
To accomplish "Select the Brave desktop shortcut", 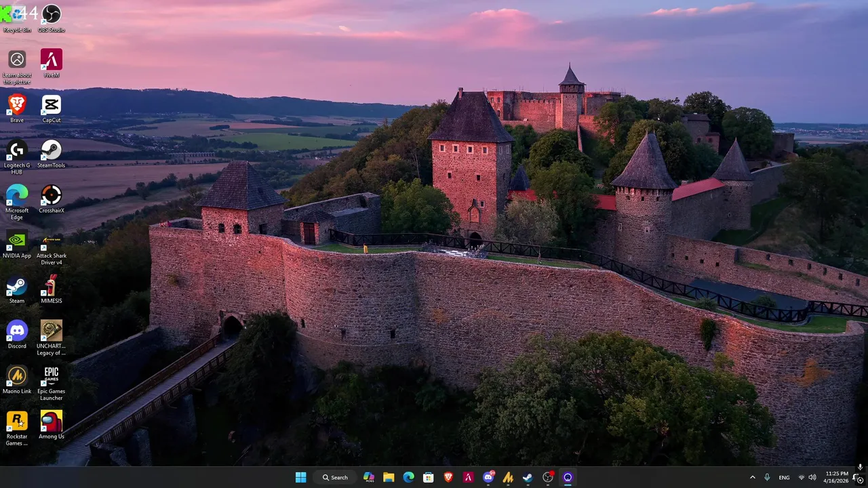I will pyautogui.click(x=17, y=109).
